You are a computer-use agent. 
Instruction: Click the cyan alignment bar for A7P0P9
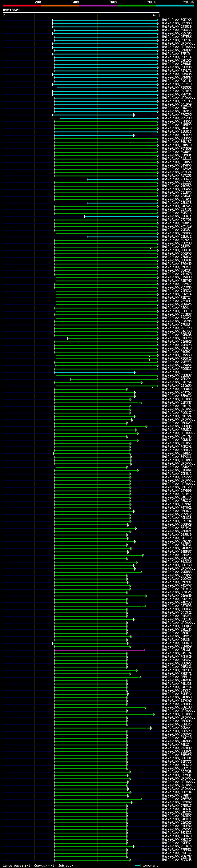coord(94,135)
